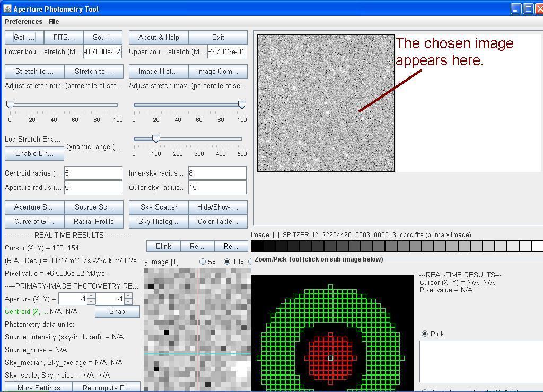
Task: Click the Outer-sky radius input field
Action: 217,187
